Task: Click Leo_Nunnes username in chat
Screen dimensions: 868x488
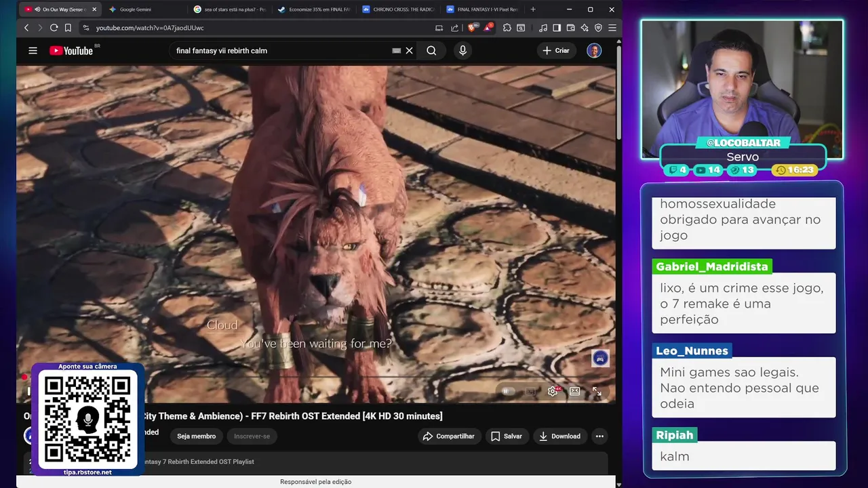Action: point(692,350)
